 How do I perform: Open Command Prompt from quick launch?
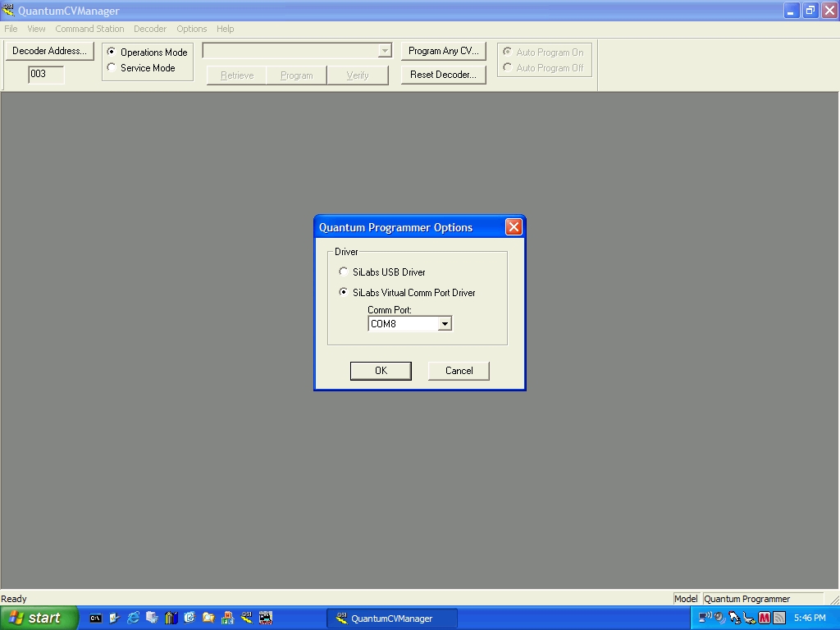[95, 618]
